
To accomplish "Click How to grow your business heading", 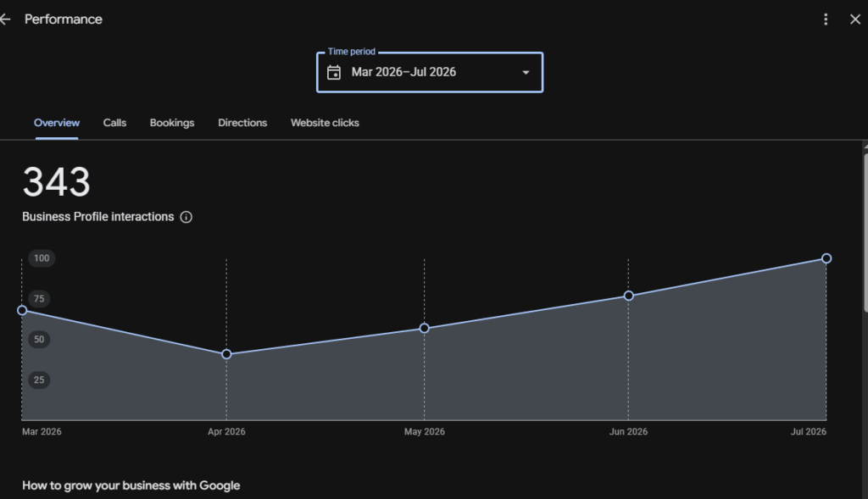I will click(x=131, y=485).
